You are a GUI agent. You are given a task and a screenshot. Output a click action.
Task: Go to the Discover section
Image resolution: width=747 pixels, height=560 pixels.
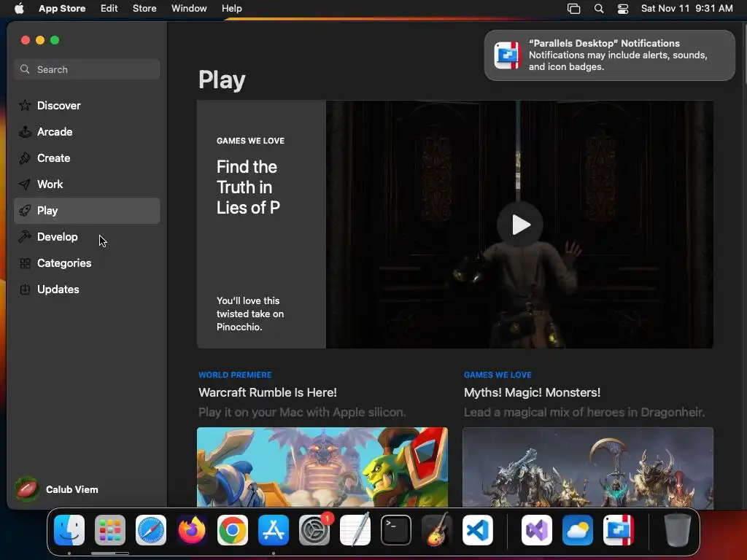pos(87,105)
